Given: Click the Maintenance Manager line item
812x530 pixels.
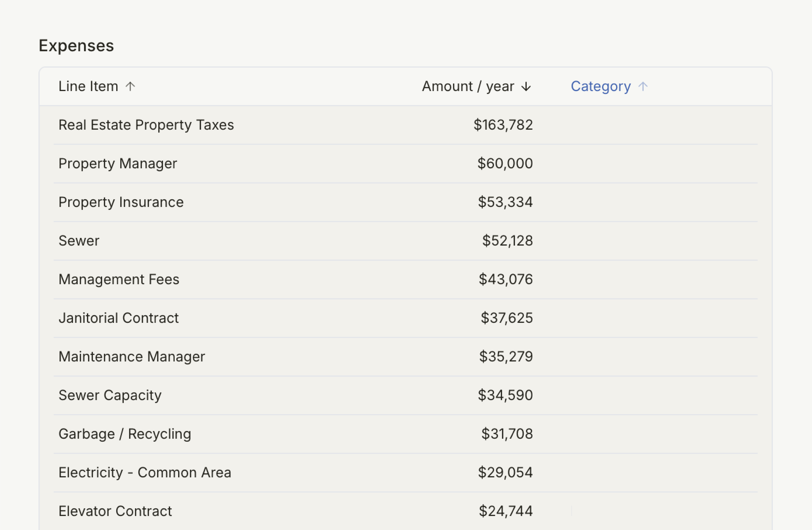Looking at the screenshot, I should tap(132, 357).
